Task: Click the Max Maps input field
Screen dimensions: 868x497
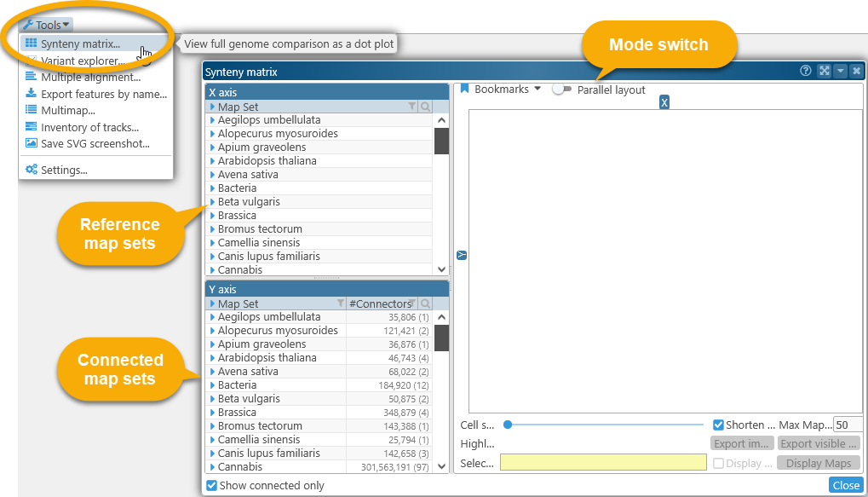Action: point(847,425)
